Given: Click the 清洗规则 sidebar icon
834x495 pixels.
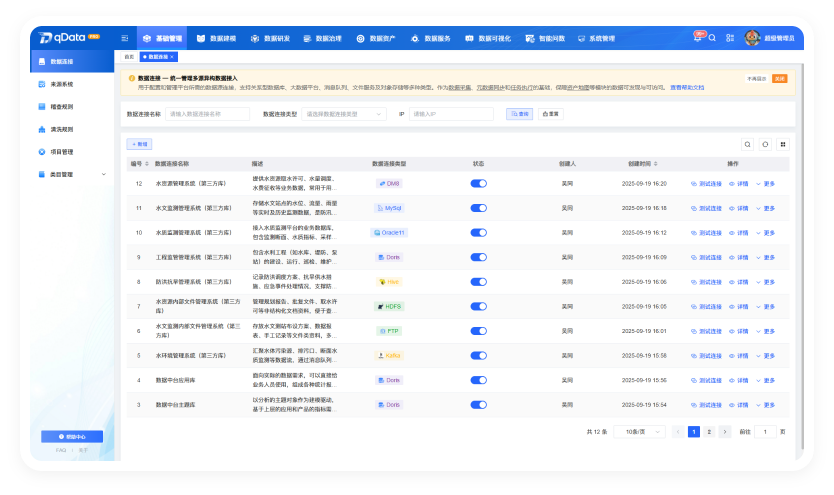Looking at the screenshot, I should (42, 129).
